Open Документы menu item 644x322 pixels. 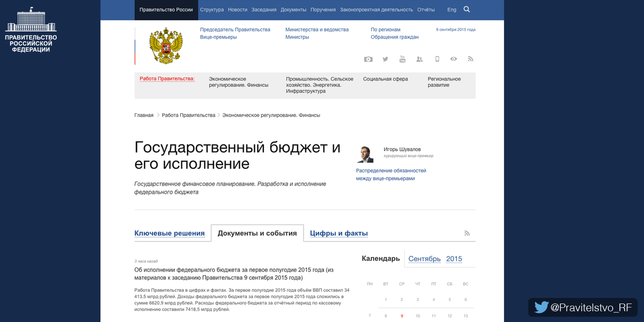pyautogui.click(x=294, y=10)
